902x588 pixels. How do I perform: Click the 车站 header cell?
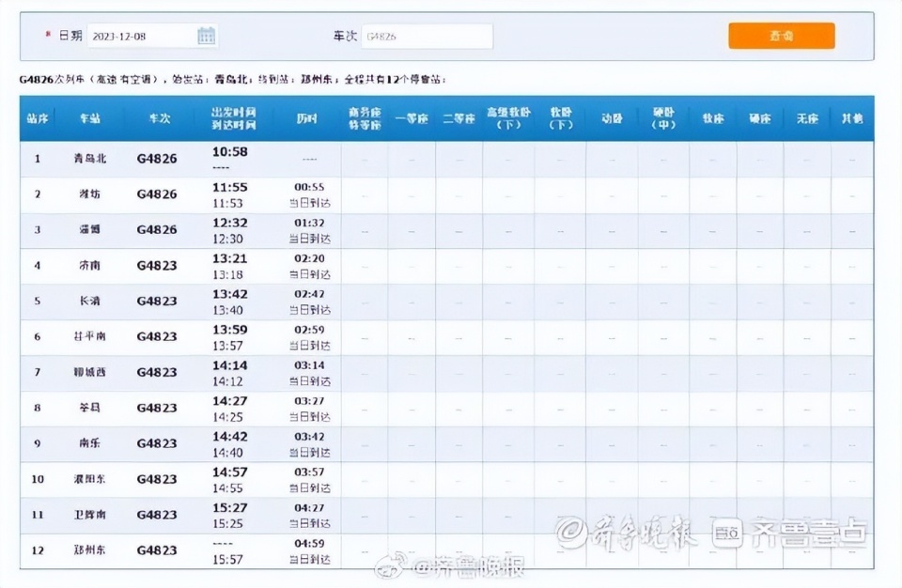click(89, 118)
